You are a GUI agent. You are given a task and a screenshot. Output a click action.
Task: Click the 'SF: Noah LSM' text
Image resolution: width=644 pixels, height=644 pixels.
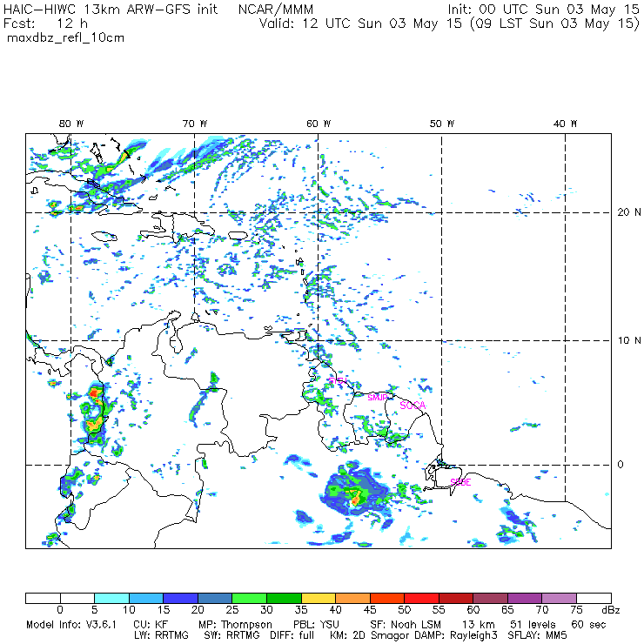406,625
